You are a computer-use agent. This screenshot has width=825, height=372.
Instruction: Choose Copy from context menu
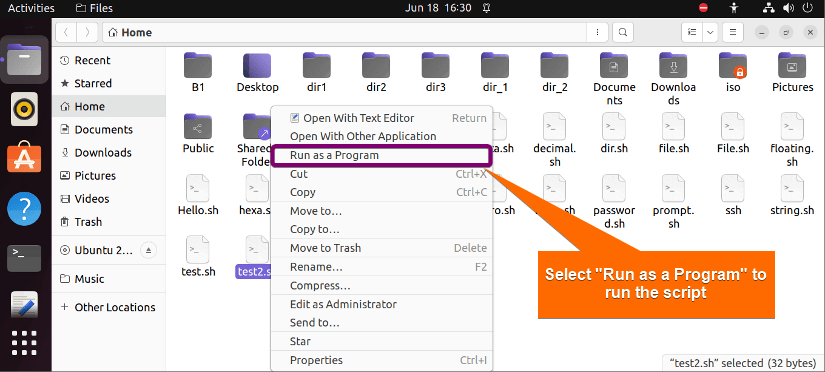click(381, 192)
